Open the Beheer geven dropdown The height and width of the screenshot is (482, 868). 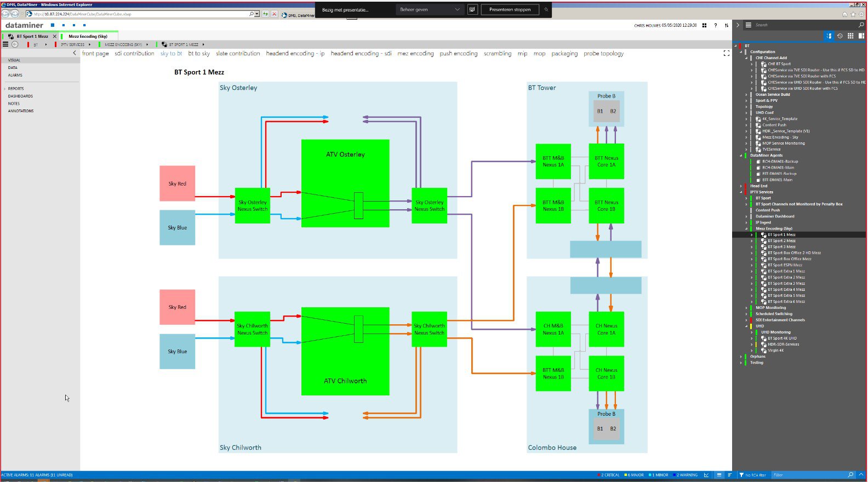[430, 9]
